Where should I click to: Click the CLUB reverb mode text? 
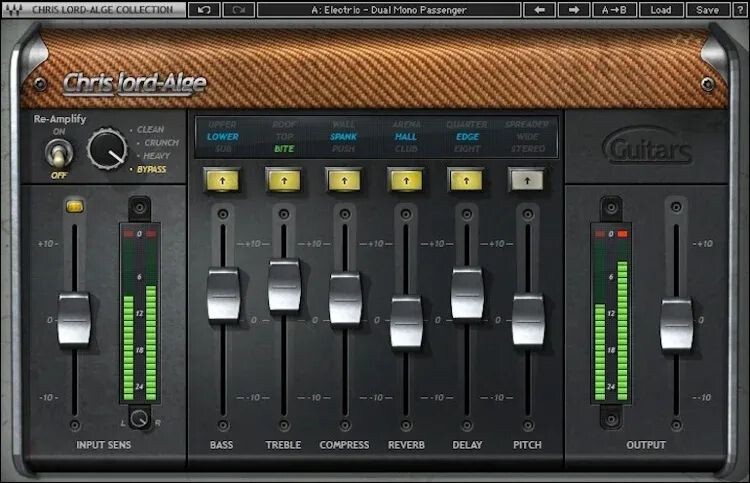406,149
